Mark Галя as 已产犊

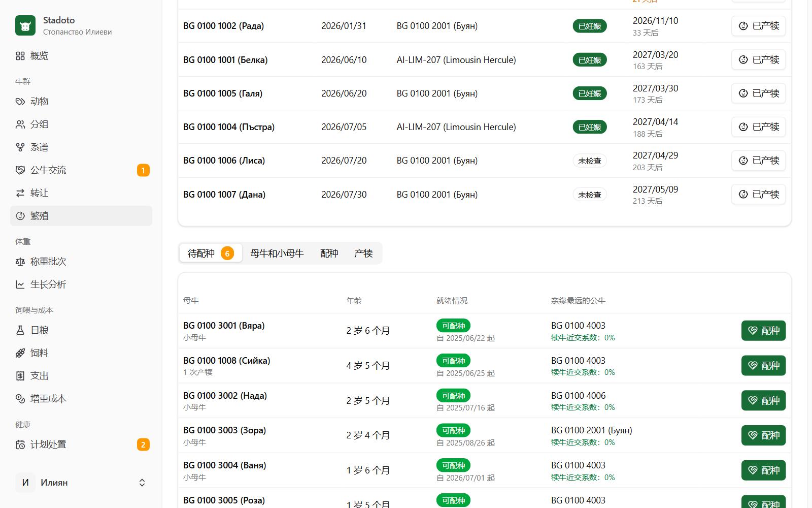click(x=759, y=93)
